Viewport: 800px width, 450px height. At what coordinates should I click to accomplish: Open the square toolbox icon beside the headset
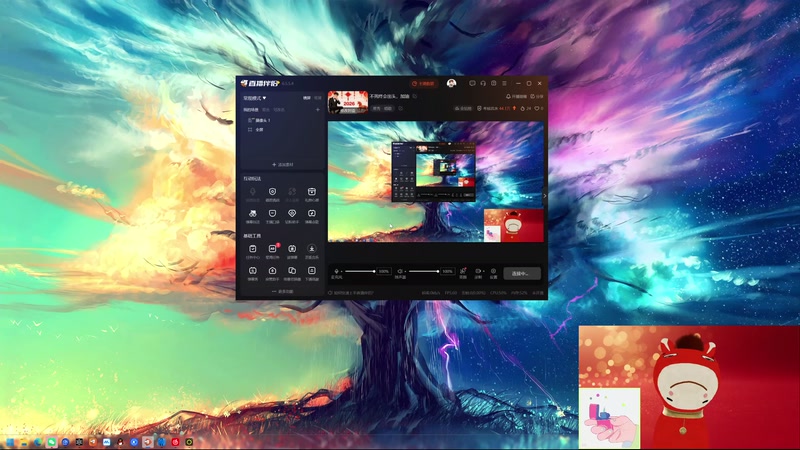[493, 83]
